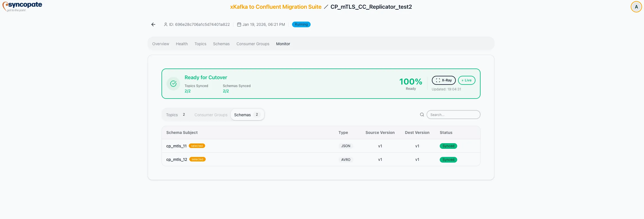Click the Running status badge
The image size is (644, 219).
click(x=301, y=24)
